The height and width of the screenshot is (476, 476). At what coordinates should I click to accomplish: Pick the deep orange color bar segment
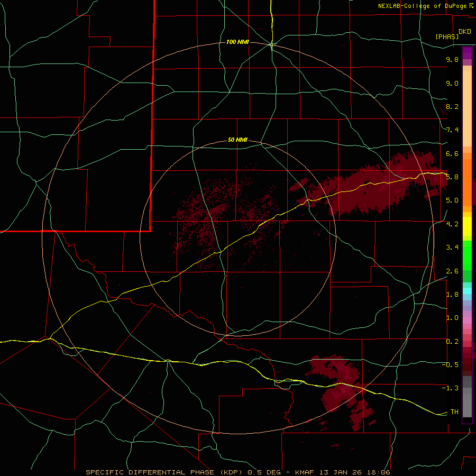tap(467, 182)
